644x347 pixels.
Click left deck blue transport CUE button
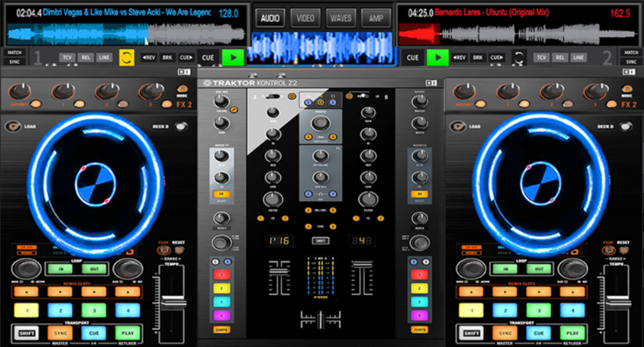(94, 333)
